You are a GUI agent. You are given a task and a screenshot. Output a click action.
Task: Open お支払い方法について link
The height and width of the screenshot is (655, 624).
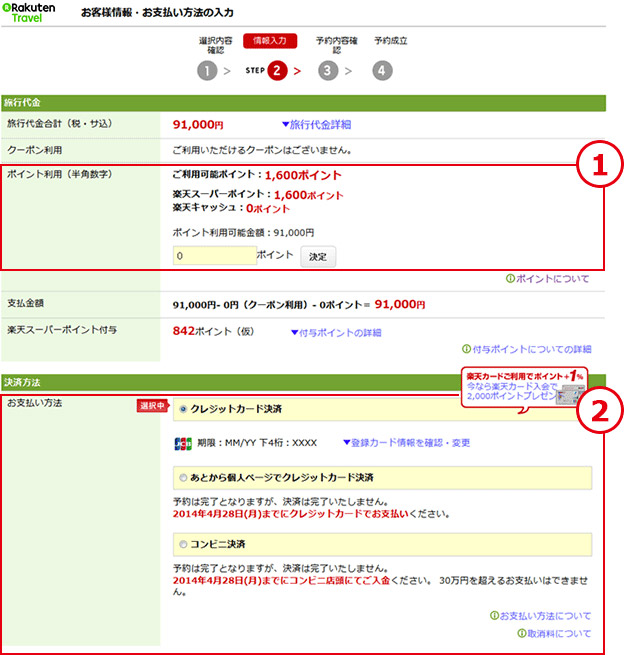click(x=540, y=616)
